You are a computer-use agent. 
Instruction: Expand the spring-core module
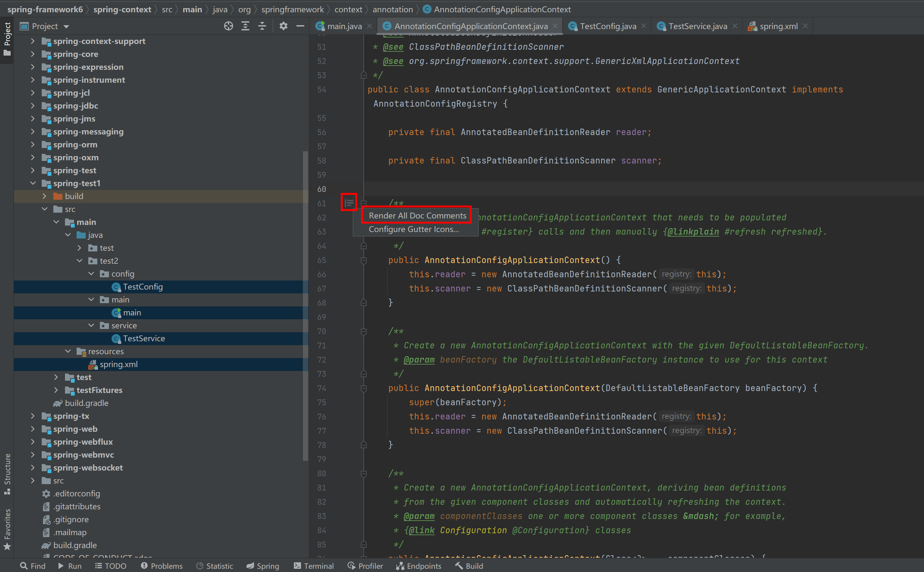[x=33, y=54]
